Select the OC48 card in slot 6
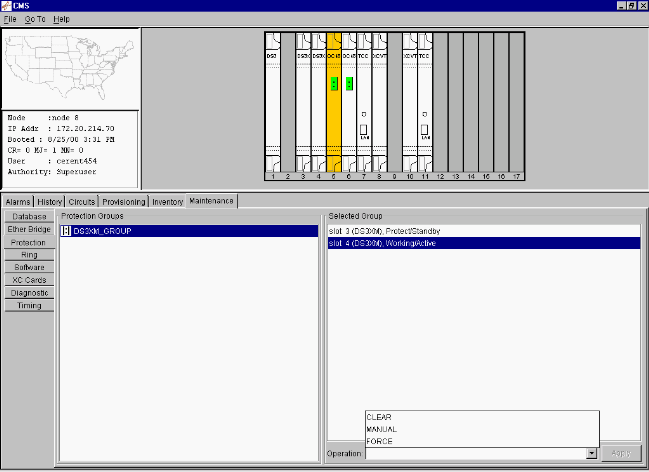 (x=349, y=102)
